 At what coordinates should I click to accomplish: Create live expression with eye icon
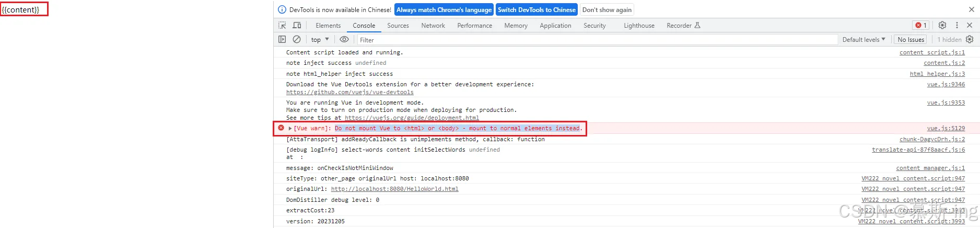pos(344,39)
